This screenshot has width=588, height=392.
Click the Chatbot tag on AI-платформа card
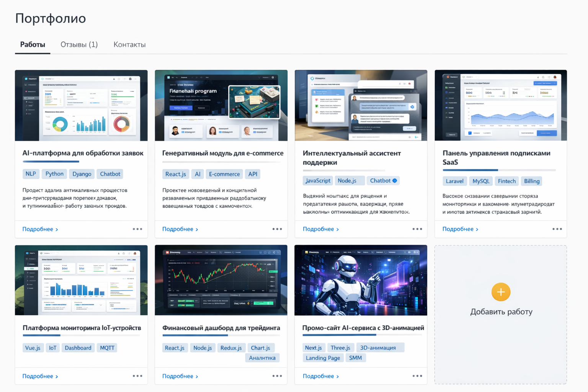point(110,174)
